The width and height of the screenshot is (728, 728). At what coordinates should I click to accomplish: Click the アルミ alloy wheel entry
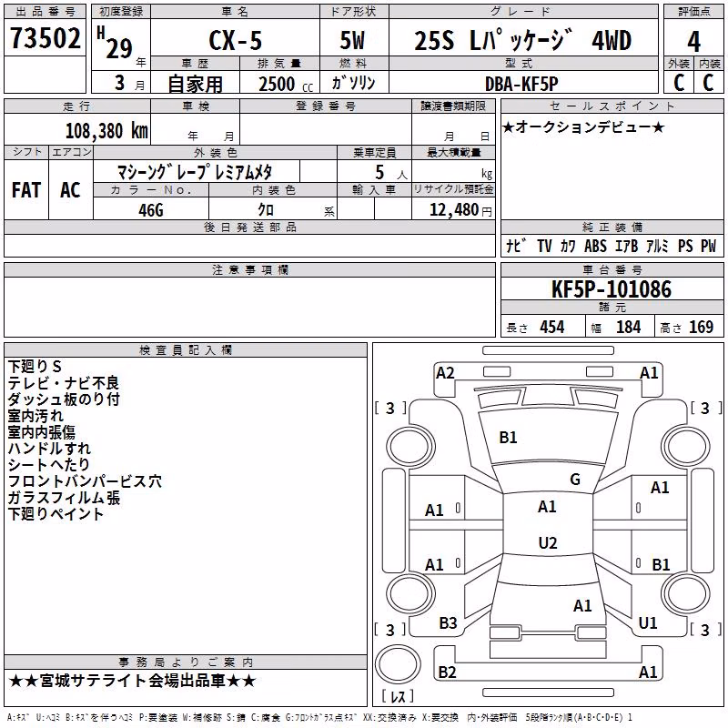pos(657,246)
